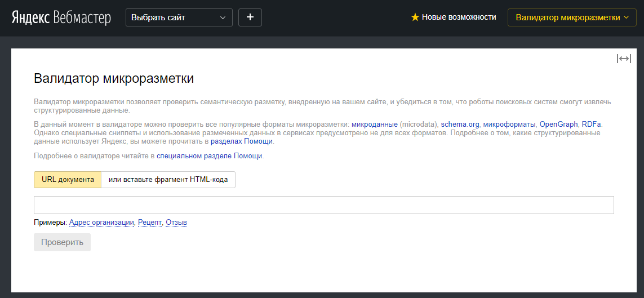Viewport: 644px width, 298px height.
Task: Click the Яндекс logo
Action: point(31,17)
